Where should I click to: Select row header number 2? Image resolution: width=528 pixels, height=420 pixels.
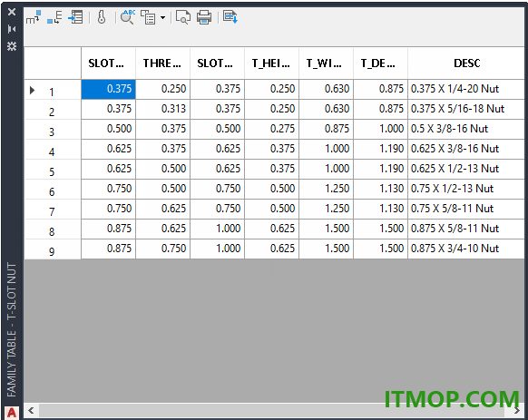(x=53, y=110)
